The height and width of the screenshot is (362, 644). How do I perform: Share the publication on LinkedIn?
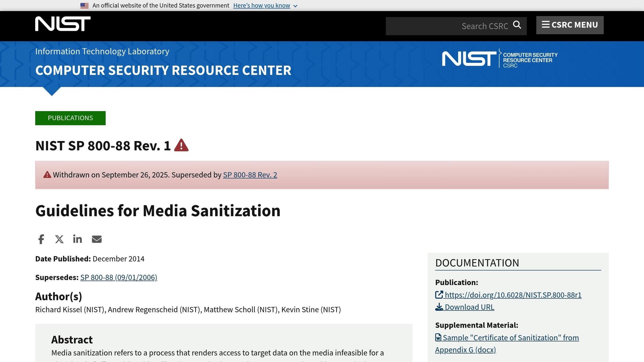(x=77, y=239)
